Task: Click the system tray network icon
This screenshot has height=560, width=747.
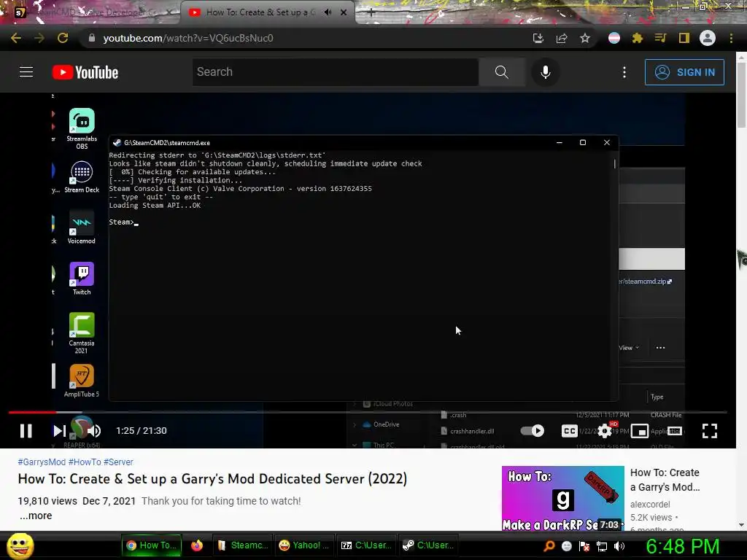Action: 602,546
